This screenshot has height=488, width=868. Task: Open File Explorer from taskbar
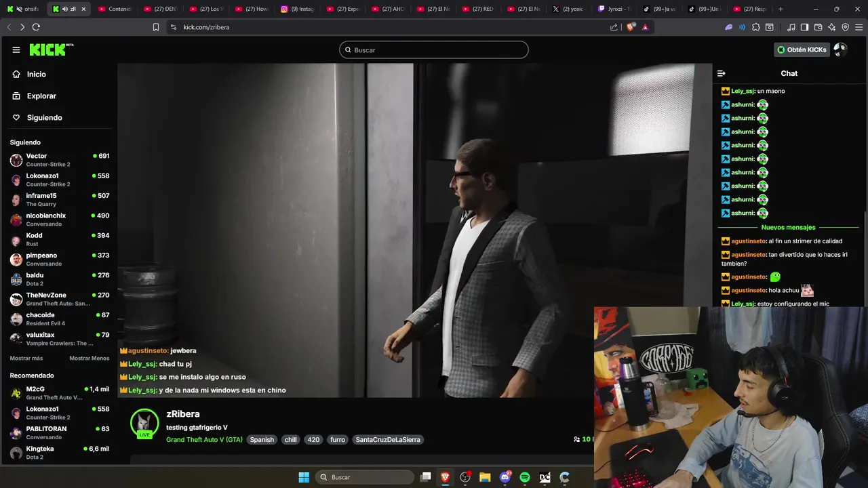(485, 477)
